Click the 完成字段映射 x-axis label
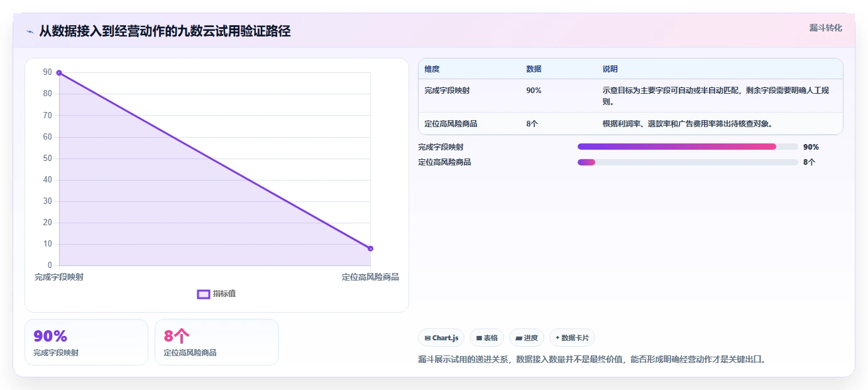This screenshot has height=390, width=868. 59,277
